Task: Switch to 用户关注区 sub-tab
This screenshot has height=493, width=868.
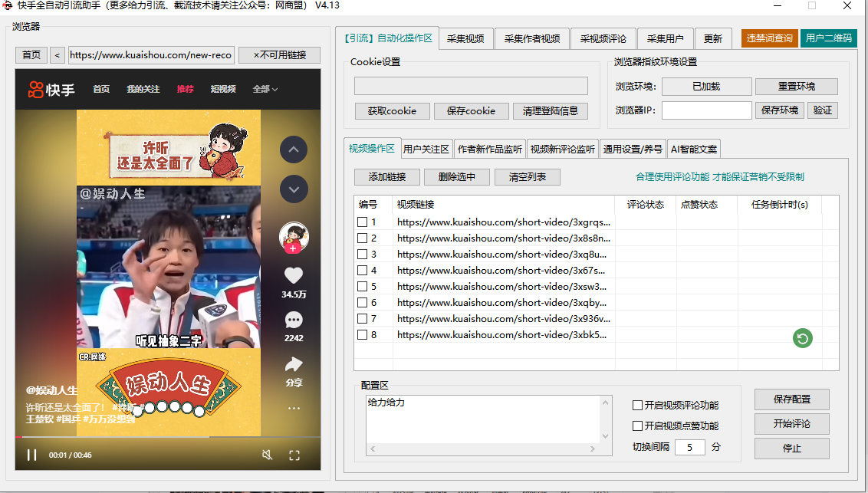Action: tap(426, 149)
